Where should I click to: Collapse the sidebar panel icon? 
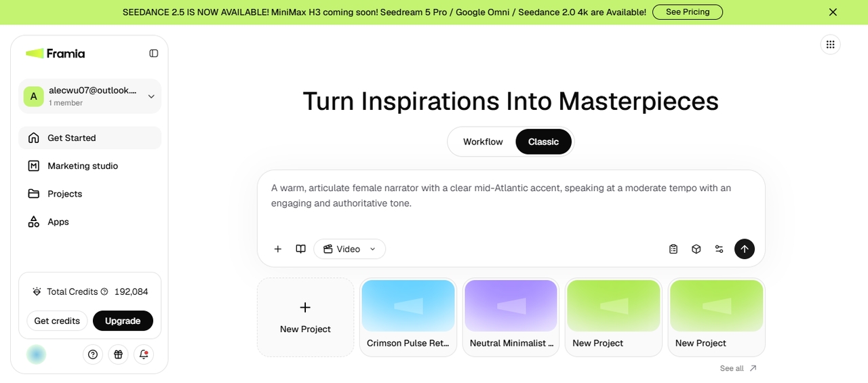click(x=154, y=54)
